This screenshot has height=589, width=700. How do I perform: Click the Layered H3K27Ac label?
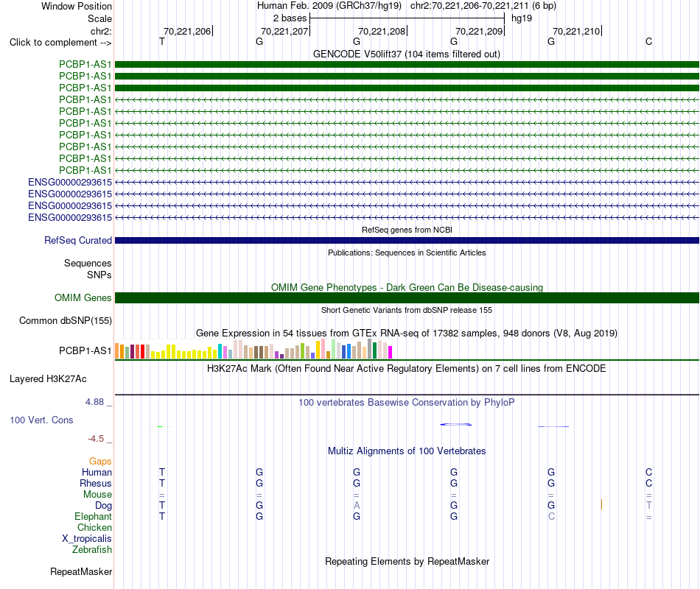point(48,379)
